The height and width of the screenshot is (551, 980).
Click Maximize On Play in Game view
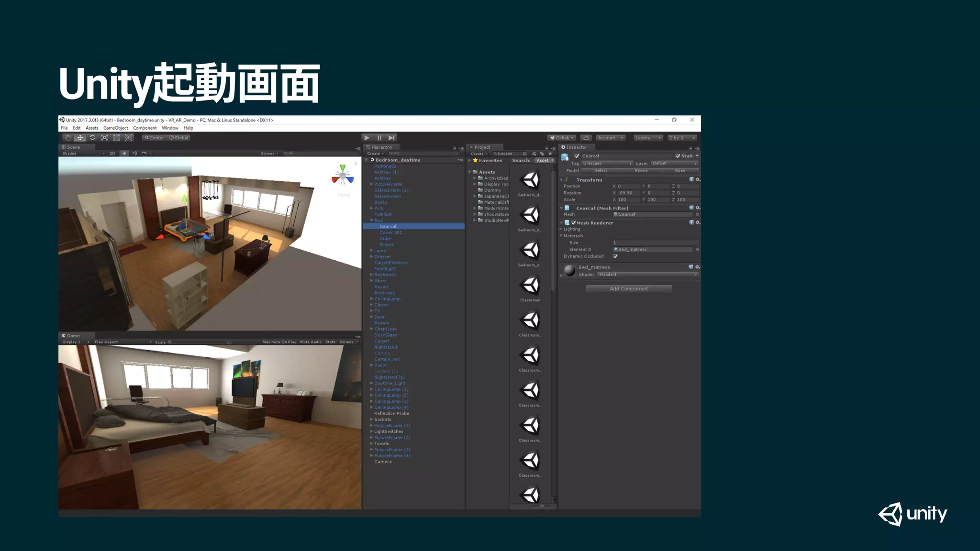(x=279, y=342)
